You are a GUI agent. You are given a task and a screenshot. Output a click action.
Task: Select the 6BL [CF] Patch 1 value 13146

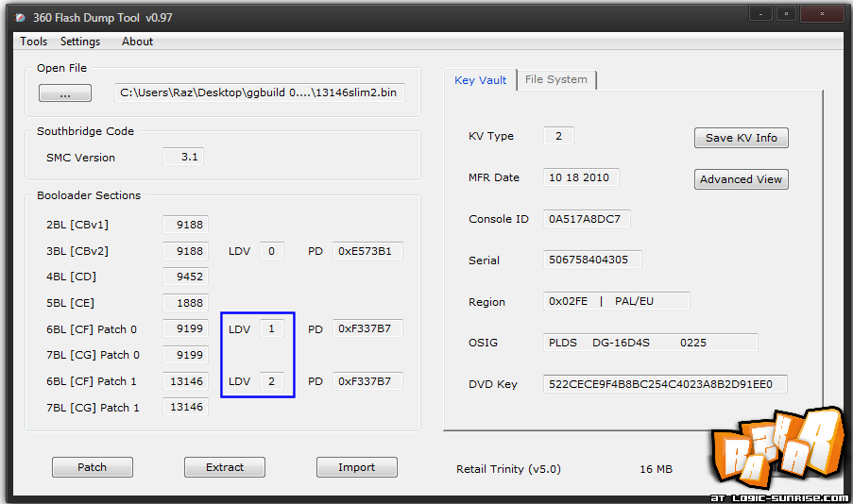(185, 380)
